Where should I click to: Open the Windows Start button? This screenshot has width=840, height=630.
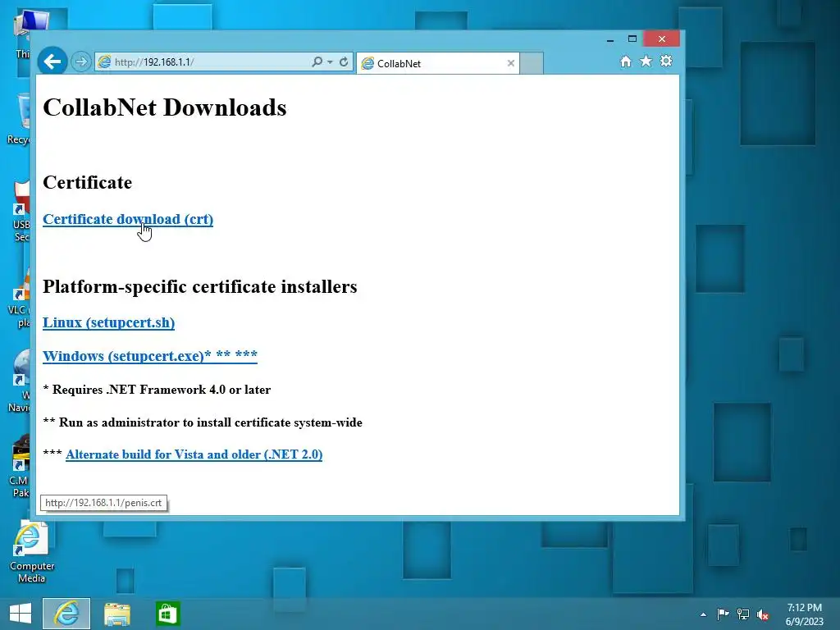click(21, 614)
